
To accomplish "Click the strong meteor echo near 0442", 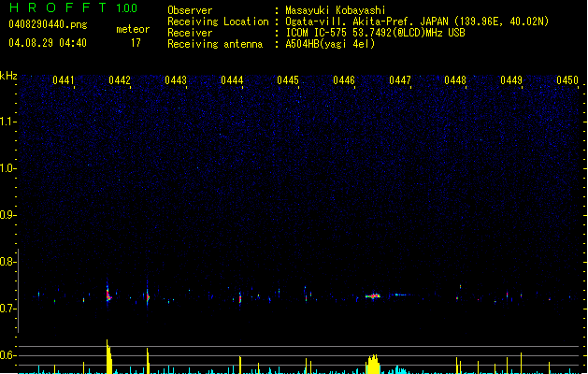I will pos(108,294).
